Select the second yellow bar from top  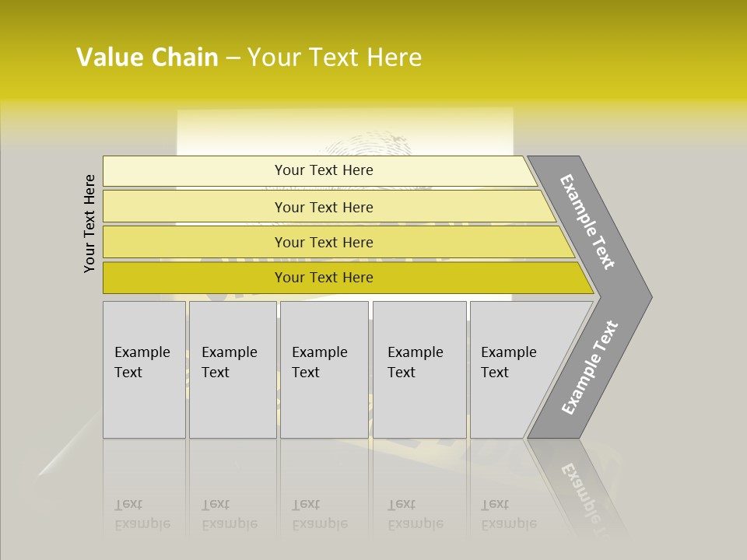pos(324,207)
